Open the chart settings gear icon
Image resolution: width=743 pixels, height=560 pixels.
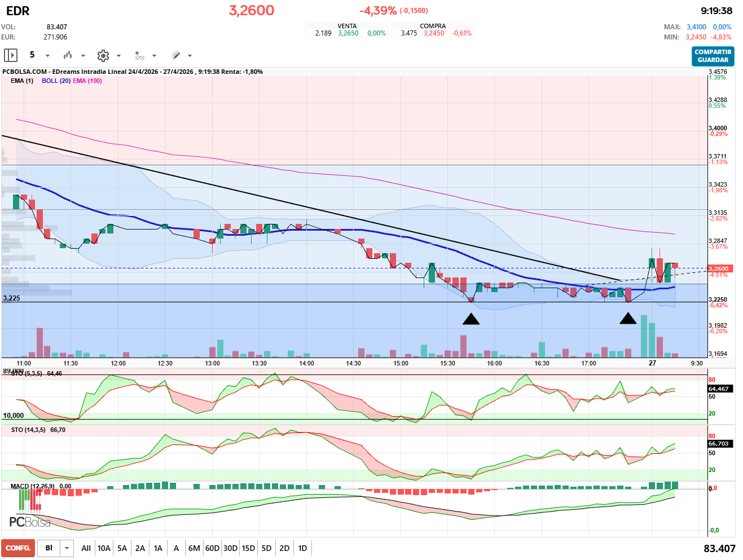(103, 55)
